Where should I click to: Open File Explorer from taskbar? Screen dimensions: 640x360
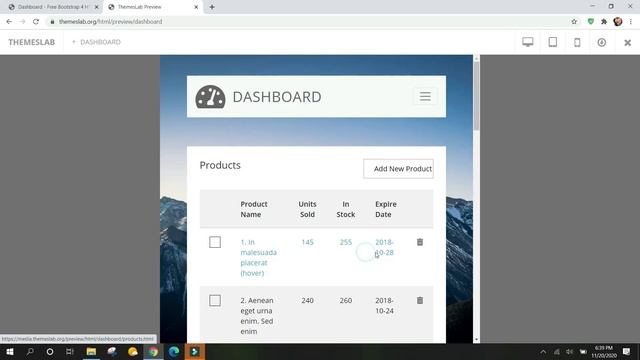[91, 351]
